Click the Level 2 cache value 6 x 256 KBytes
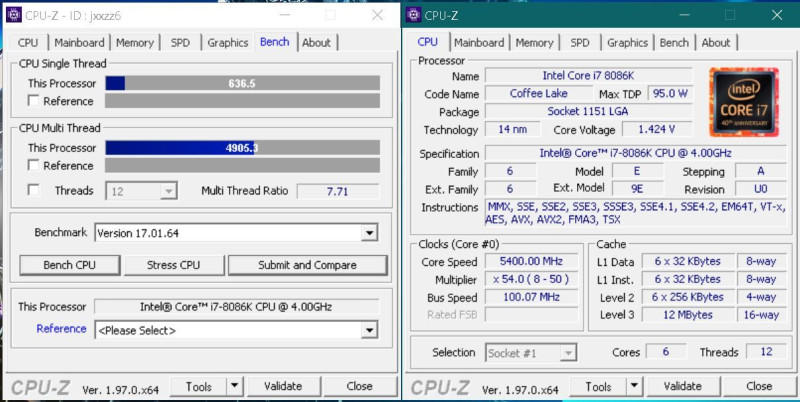 coord(688,297)
